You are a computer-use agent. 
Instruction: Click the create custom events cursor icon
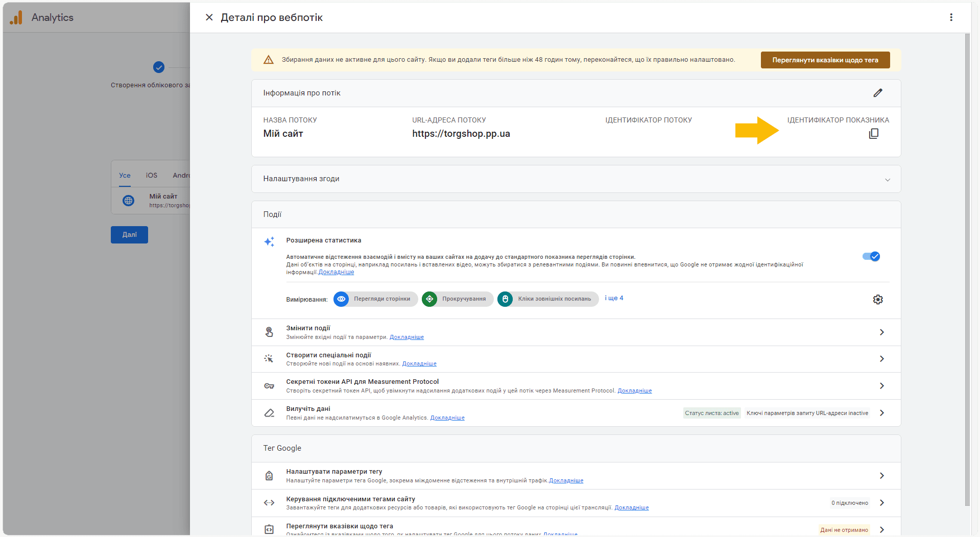[x=269, y=359]
